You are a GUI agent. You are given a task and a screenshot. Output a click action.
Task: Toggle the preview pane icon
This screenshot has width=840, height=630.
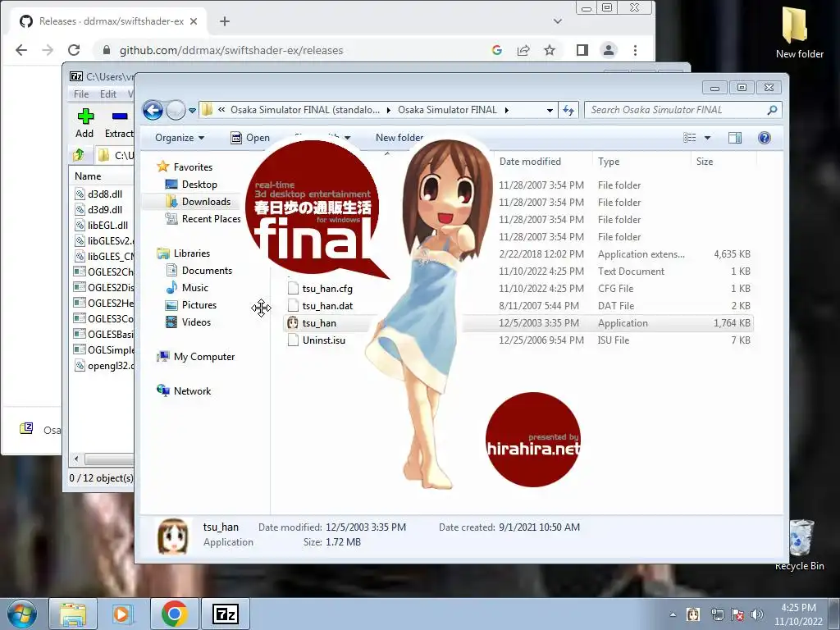tap(735, 138)
